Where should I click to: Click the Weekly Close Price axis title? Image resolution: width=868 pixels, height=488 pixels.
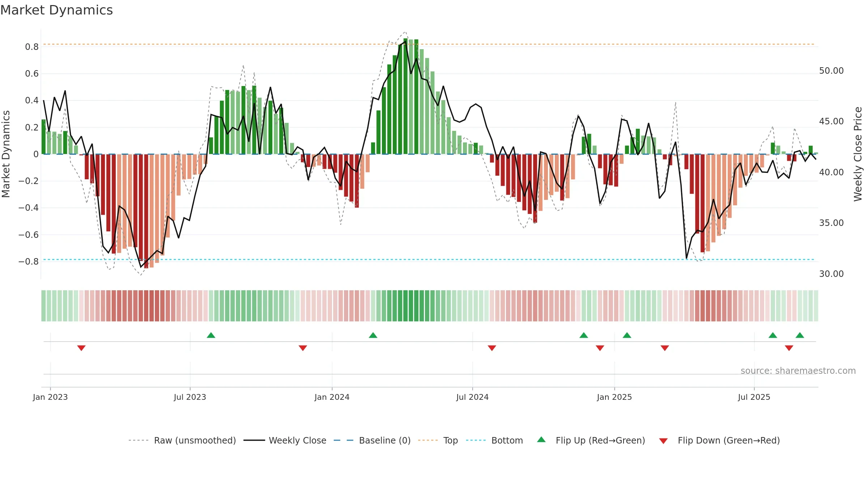click(858, 154)
